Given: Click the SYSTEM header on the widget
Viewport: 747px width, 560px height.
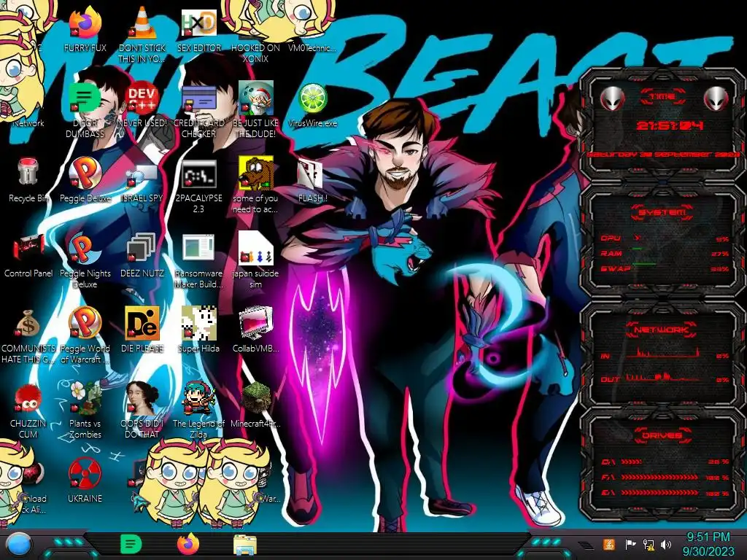Looking at the screenshot, I should [662, 212].
